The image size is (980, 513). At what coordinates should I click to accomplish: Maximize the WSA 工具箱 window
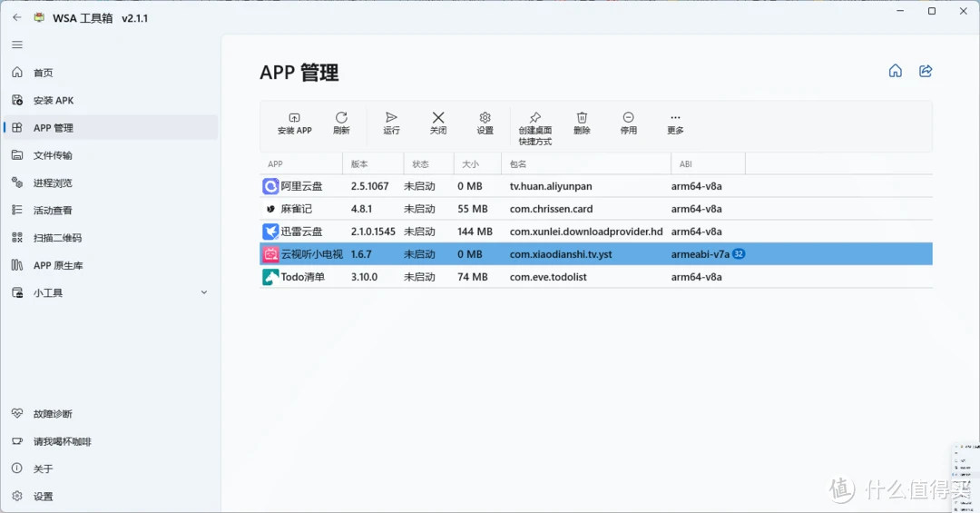[x=932, y=11]
